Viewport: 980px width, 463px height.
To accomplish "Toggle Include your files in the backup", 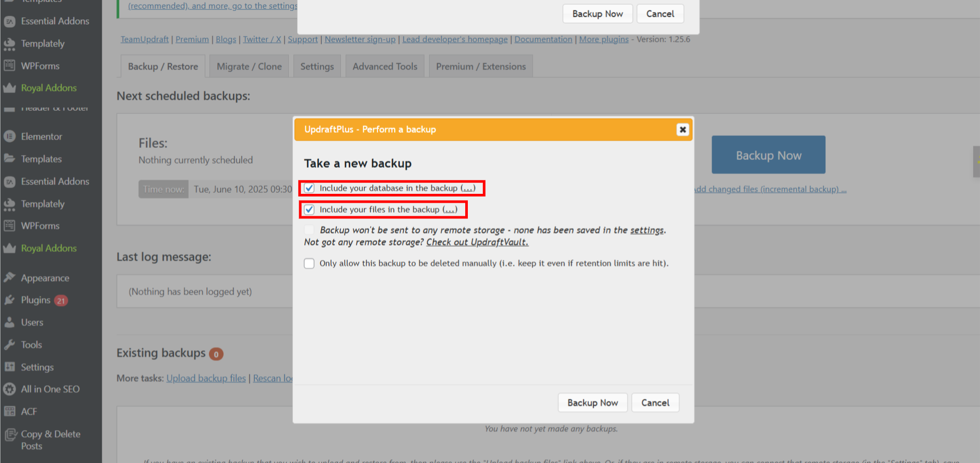I will (309, 210).
